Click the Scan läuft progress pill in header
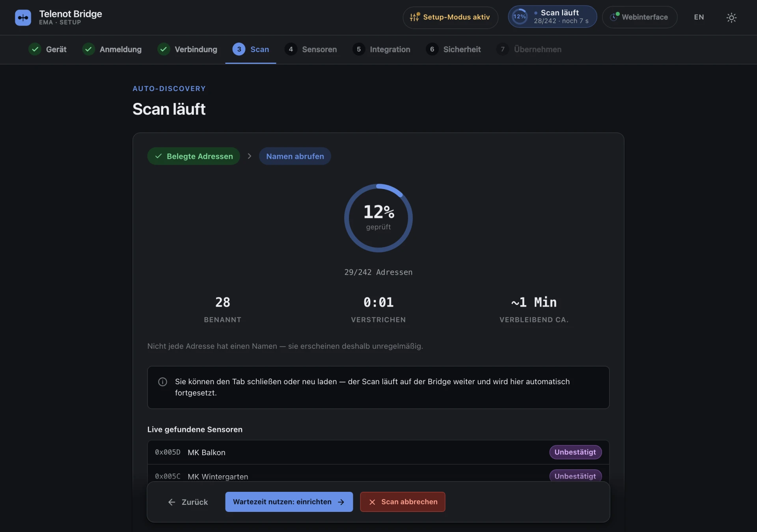 [x=552, y=17]
